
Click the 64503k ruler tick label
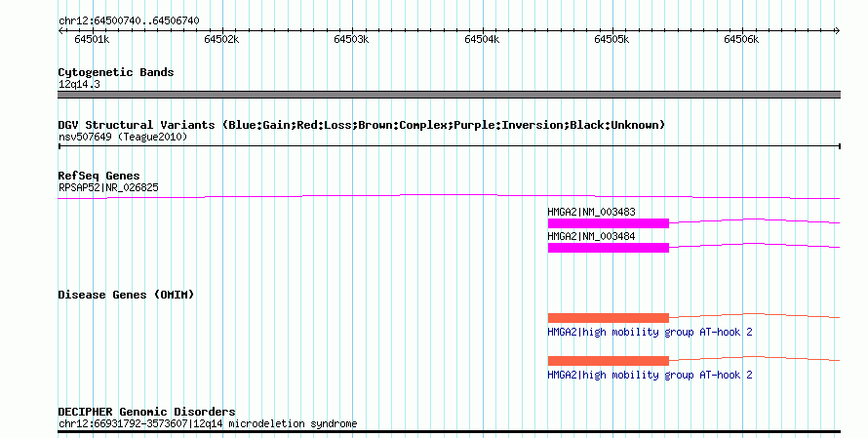coord(351,39)
